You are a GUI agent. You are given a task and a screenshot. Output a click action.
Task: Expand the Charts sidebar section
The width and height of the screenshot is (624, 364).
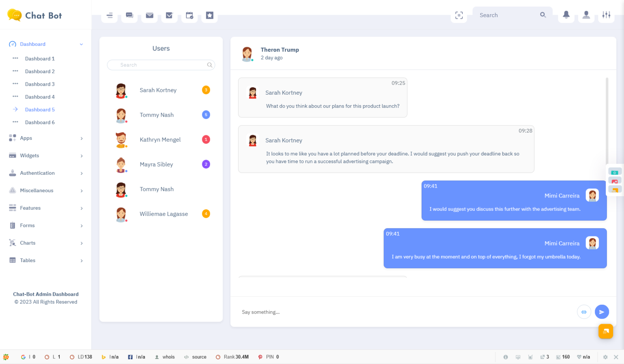coord(28,243)
